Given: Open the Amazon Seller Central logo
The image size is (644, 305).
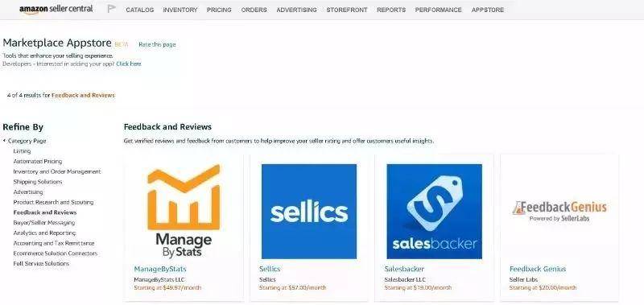Looking at the screenshot, I should 56,9.
